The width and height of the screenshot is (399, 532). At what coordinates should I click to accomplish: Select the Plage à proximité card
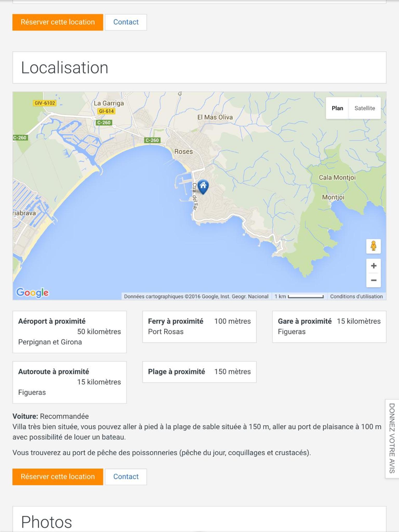tap(199, 372)
